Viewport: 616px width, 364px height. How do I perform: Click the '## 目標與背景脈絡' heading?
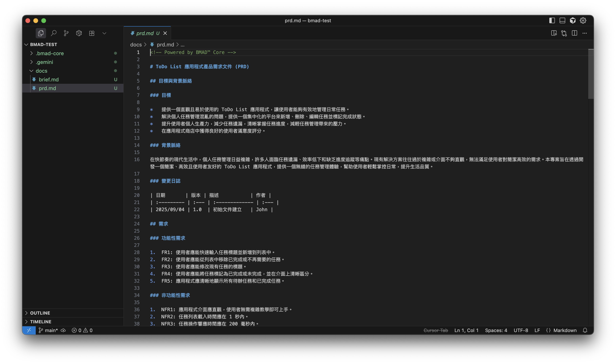(x=171, y=81)
